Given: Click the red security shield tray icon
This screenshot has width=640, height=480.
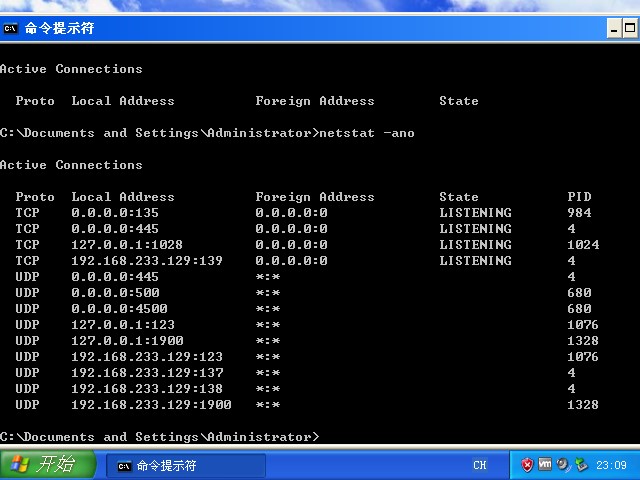Looking at the screenshot, I should tap(527, 465).
